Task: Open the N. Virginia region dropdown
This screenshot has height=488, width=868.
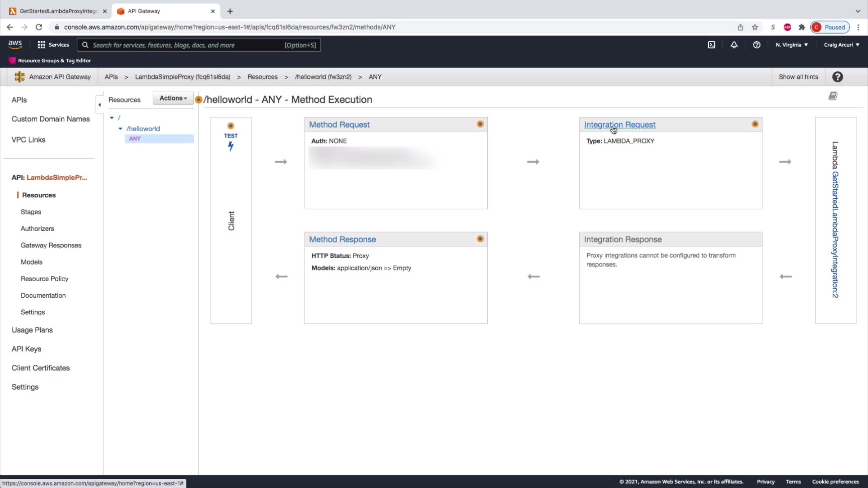Action: point(792,45)
